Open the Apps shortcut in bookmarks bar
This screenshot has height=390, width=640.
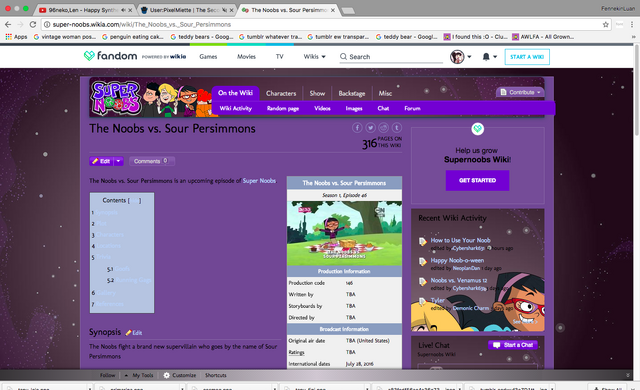[x=16, y=37]
